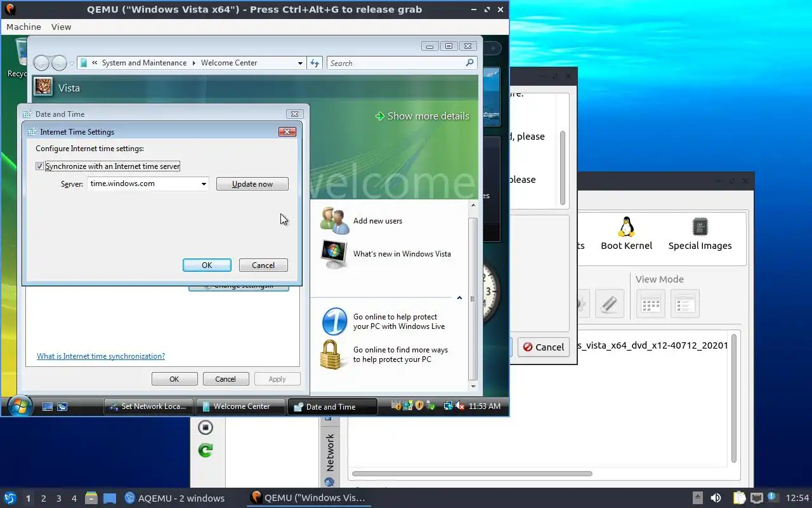
Task: Click the green reset arrow icon in AQEMU
Action: [205, 450]
